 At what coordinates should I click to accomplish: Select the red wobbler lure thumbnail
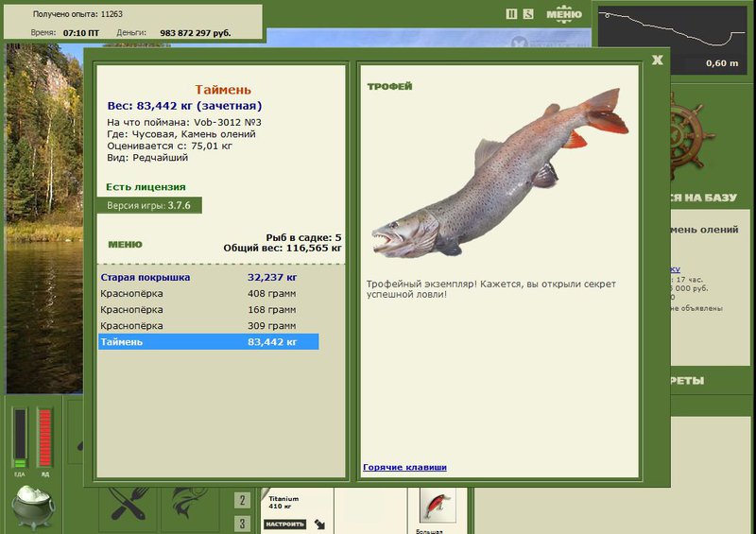(438, 505)
